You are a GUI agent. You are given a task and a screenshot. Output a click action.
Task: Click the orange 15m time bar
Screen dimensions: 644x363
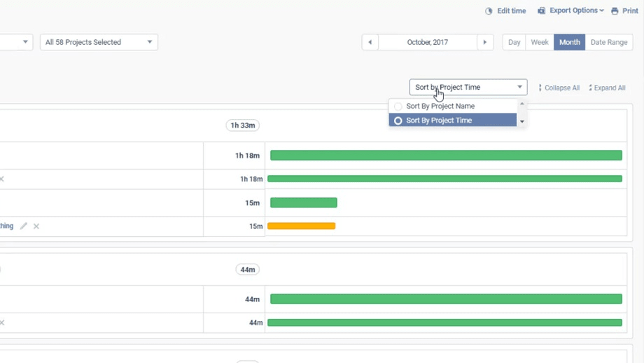[302, 226]
